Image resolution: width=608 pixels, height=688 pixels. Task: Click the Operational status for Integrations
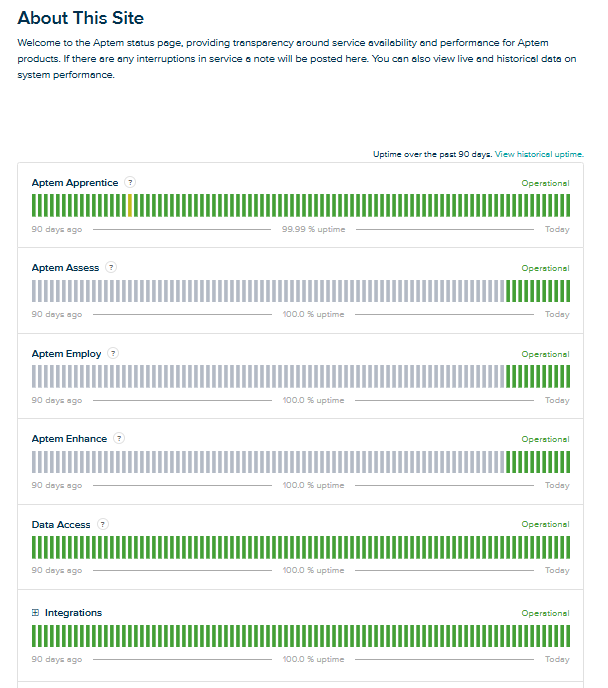click(545, 613)
